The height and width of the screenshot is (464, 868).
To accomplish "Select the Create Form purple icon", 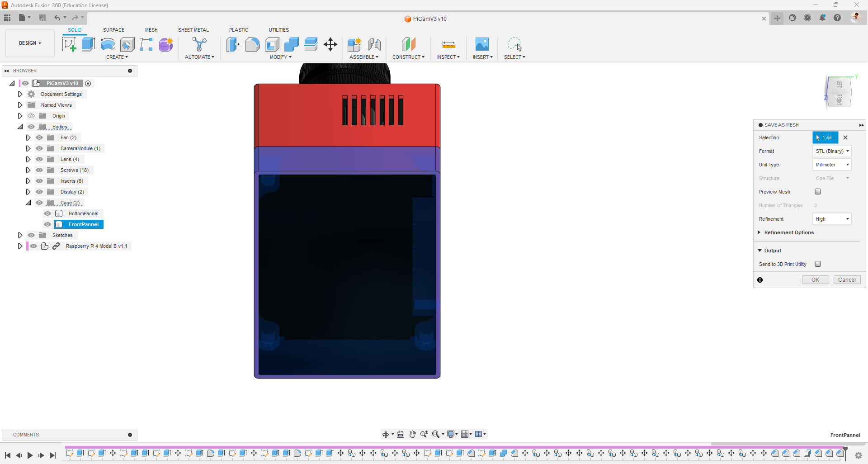I will (x=166, y=44).
